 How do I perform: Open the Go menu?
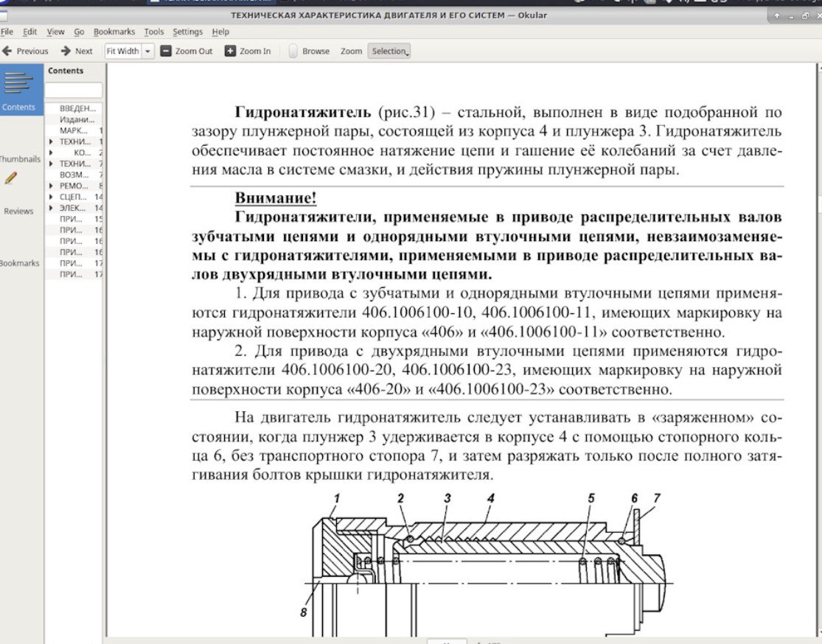(x=79, y=32)
